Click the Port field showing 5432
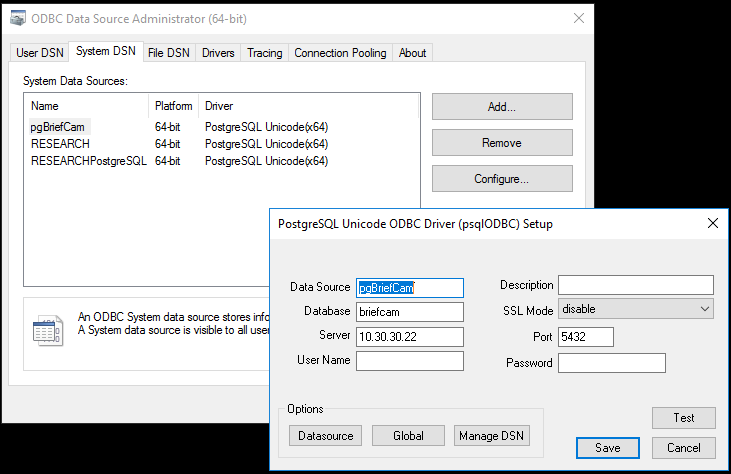Viewport: 731px width, 474px height. 586,337
